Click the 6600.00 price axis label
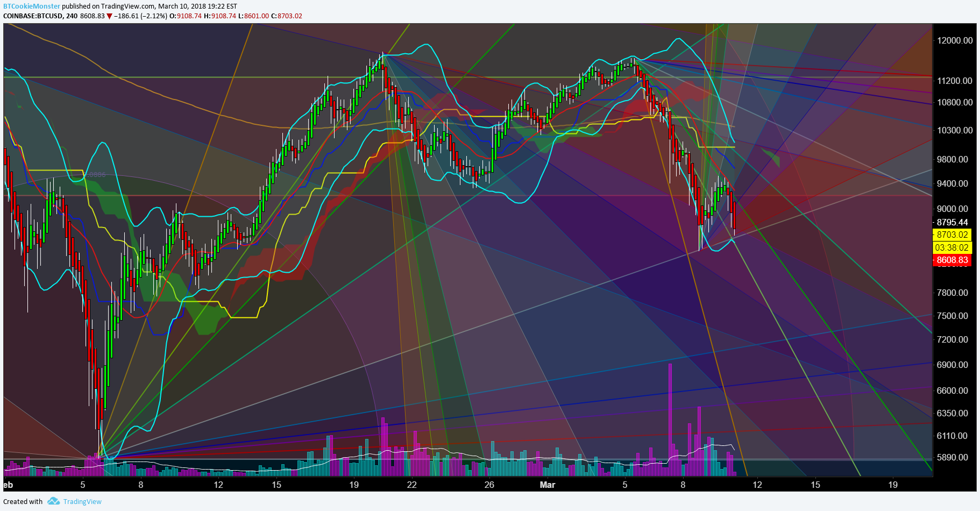Image resolution: width=980 pixels, height=511 pixels. click(952, 391)
